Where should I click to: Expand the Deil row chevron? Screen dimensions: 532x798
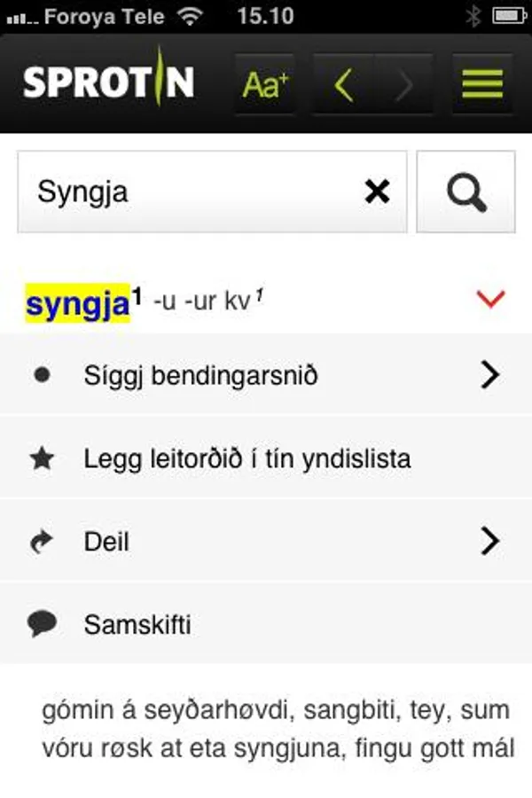point(489,541)
